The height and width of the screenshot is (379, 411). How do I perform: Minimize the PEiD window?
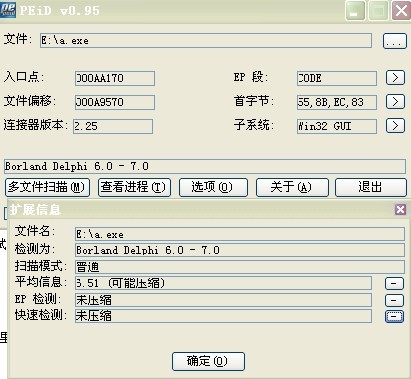(355, 11)
